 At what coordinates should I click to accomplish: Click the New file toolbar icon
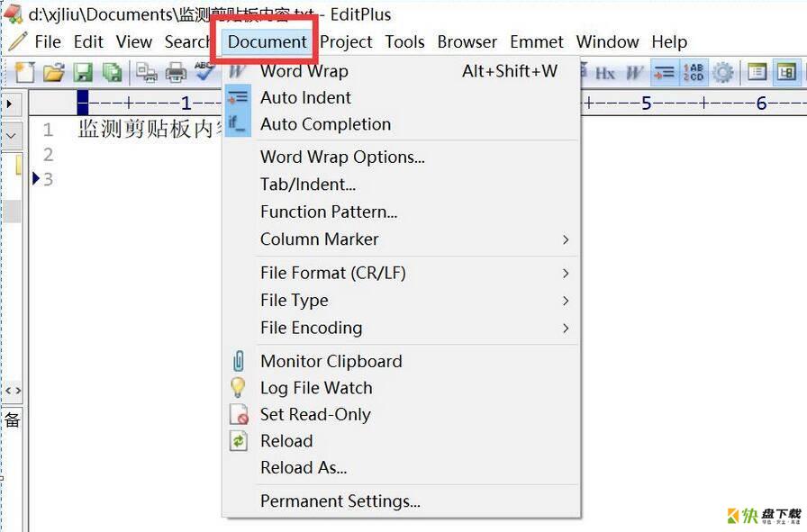point(24,72)
